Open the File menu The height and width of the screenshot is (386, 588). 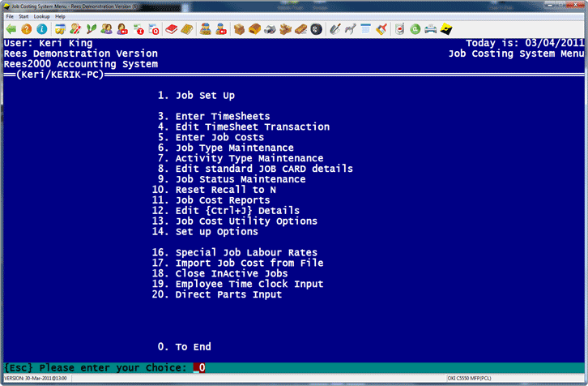point(10,16)
